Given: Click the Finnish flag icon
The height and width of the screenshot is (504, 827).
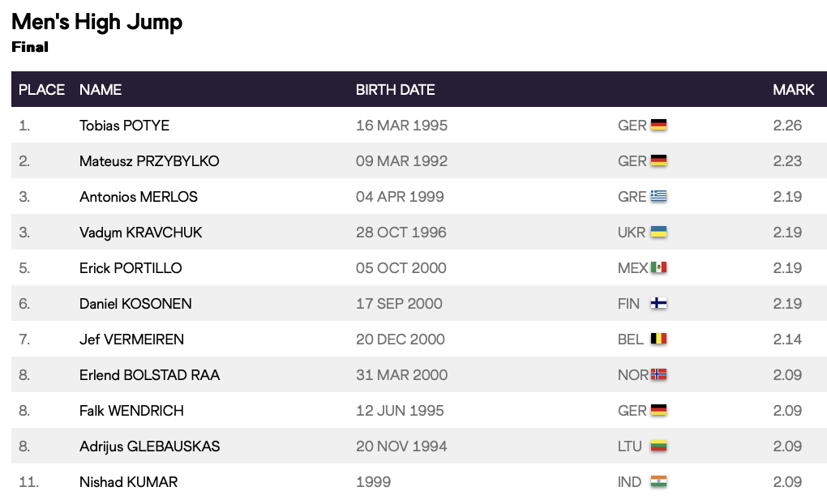Looking at the screenshot, I should coord(658,304).
